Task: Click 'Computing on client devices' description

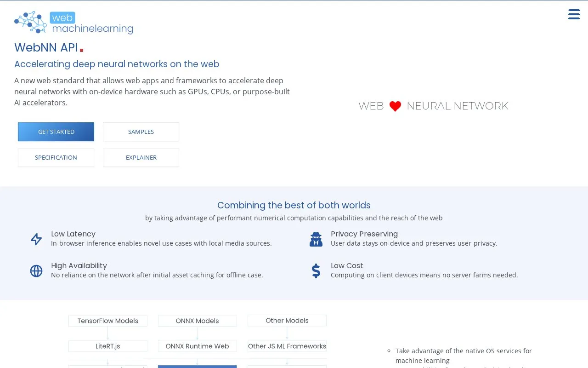Action: tap(424, 275)
